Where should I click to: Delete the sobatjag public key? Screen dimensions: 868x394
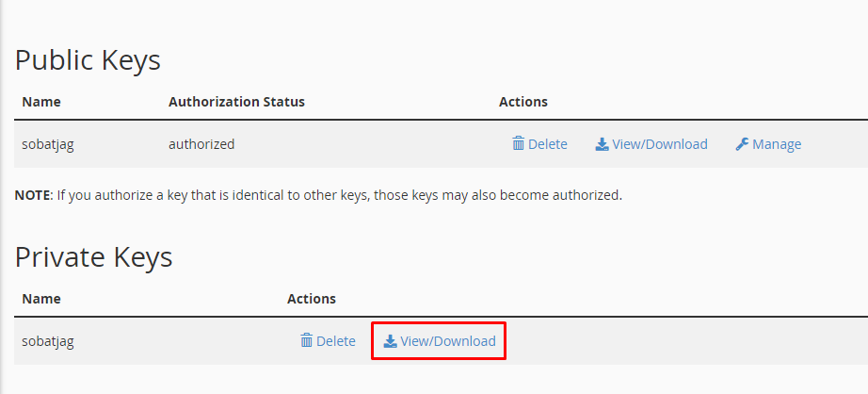tap(539, 144)
